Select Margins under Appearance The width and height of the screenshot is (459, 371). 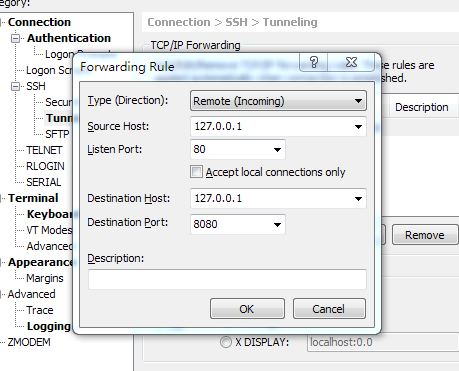(x=45, y=278)
